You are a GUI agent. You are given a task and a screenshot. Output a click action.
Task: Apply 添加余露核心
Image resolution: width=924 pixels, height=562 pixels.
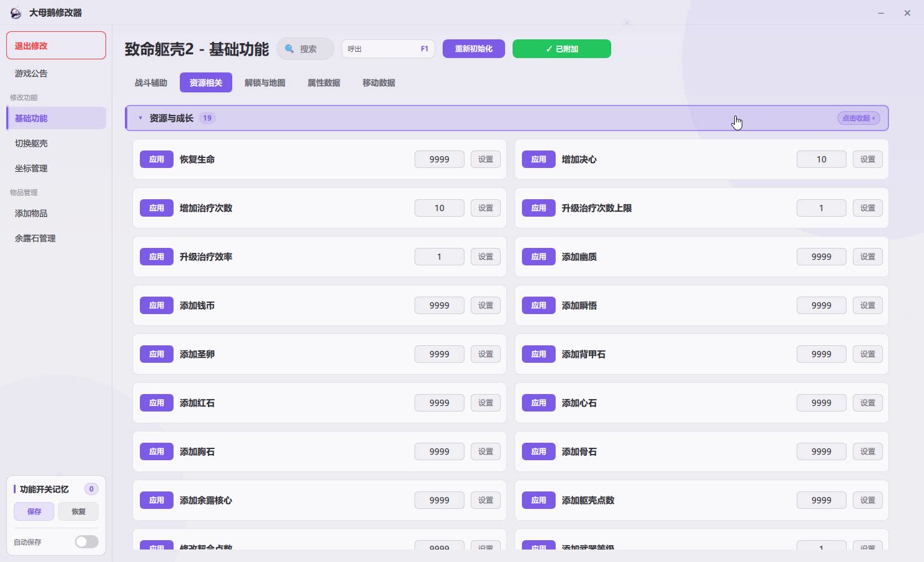click(x=157, y=500)
